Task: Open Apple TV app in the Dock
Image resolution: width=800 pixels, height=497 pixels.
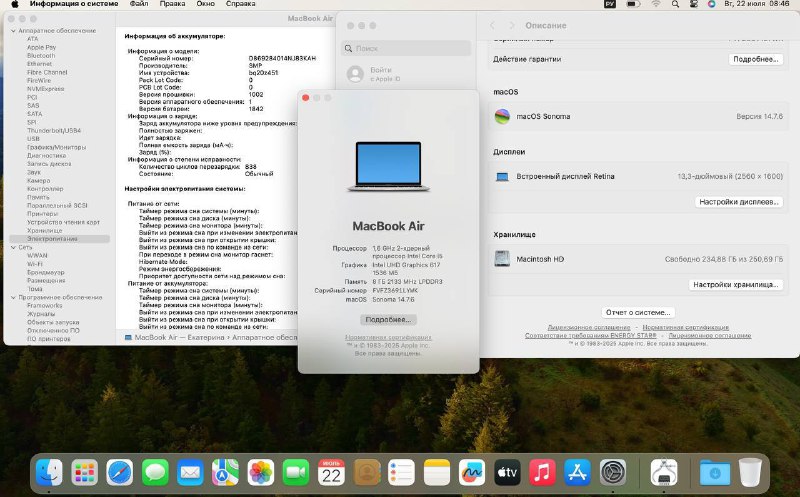Action: coord(507,473)
